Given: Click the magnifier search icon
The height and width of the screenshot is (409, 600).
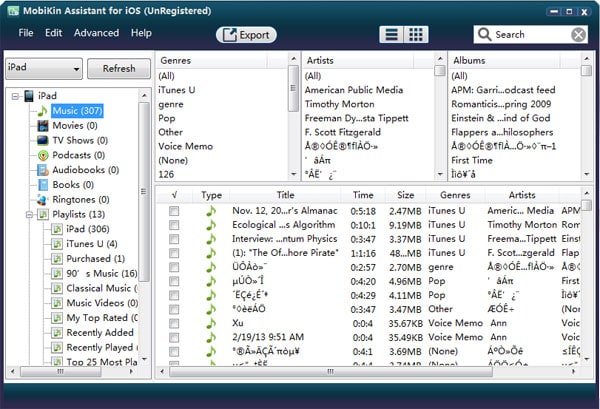Looking at the screenshot, I should (484, 34).
